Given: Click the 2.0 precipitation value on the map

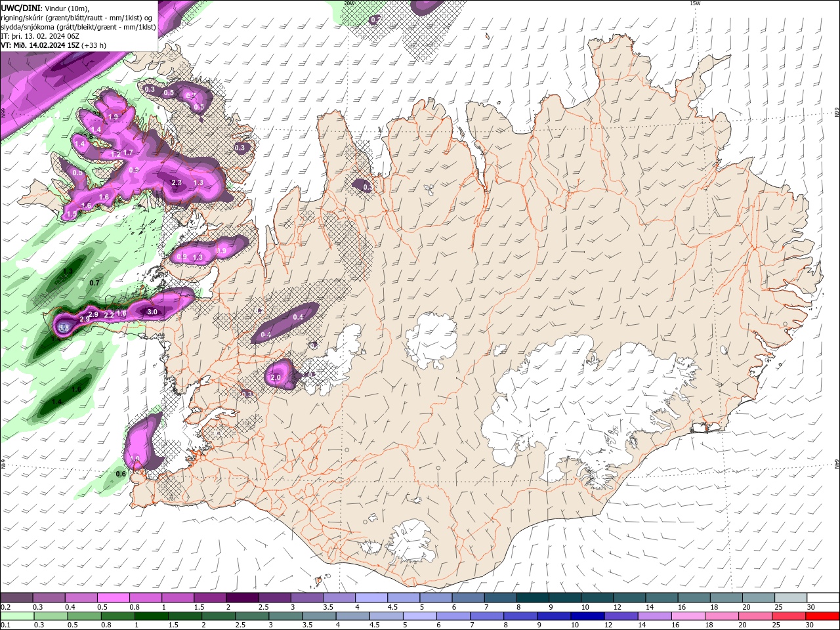Looking at the screenshot, I should point(276,377).
